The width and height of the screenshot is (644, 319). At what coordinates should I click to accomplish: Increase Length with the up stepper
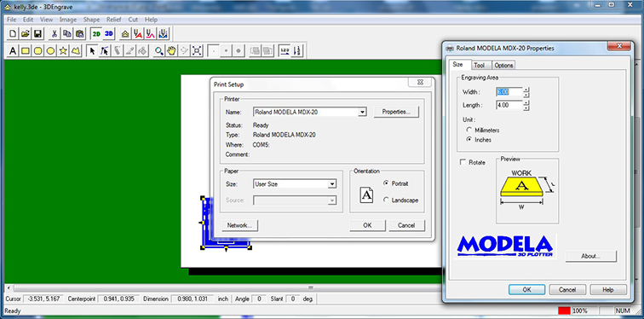coord(526,102)
